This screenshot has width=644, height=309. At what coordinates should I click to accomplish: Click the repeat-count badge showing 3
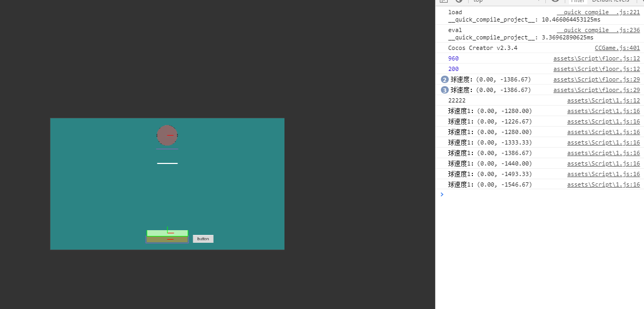point(445,90)
